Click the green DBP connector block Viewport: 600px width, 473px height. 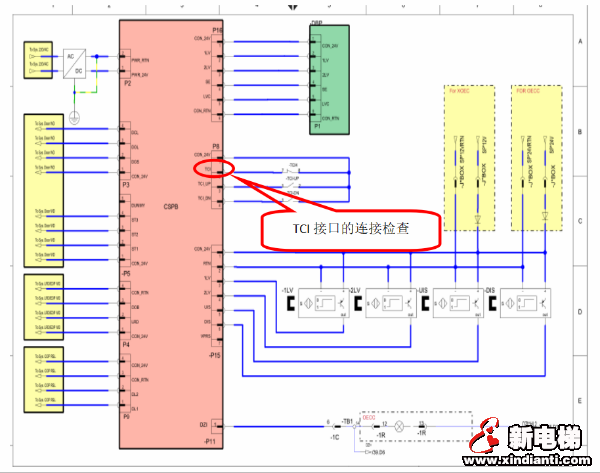329,84
